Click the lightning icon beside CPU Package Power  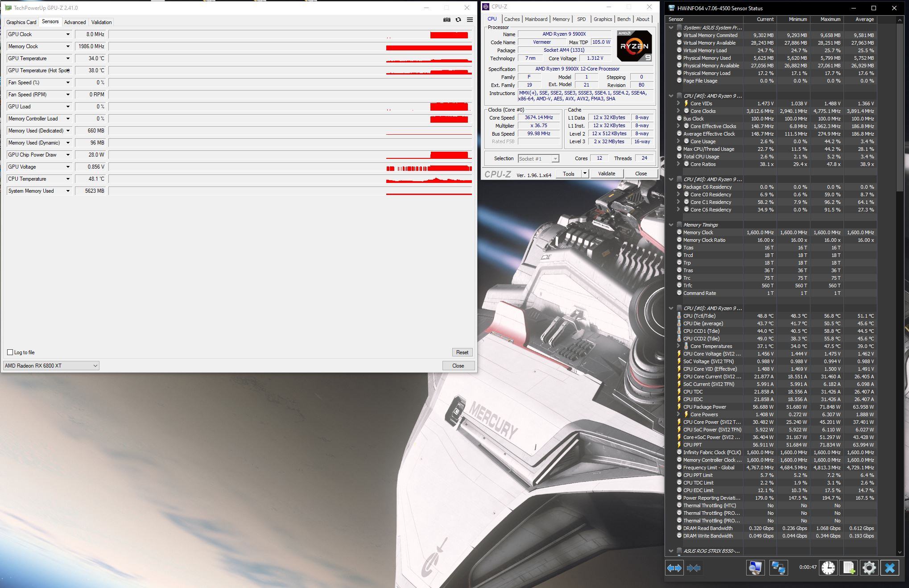[x=679, y=407]
